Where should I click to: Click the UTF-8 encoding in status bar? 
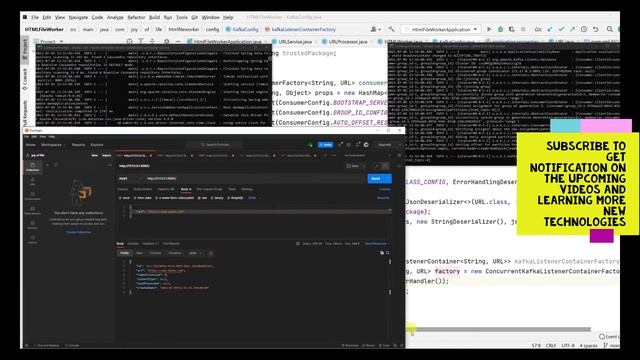tap(567, 345)
